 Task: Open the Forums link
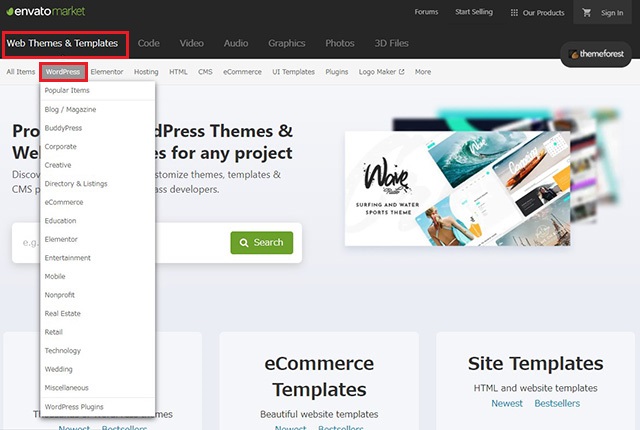click(x=426, y=12)
